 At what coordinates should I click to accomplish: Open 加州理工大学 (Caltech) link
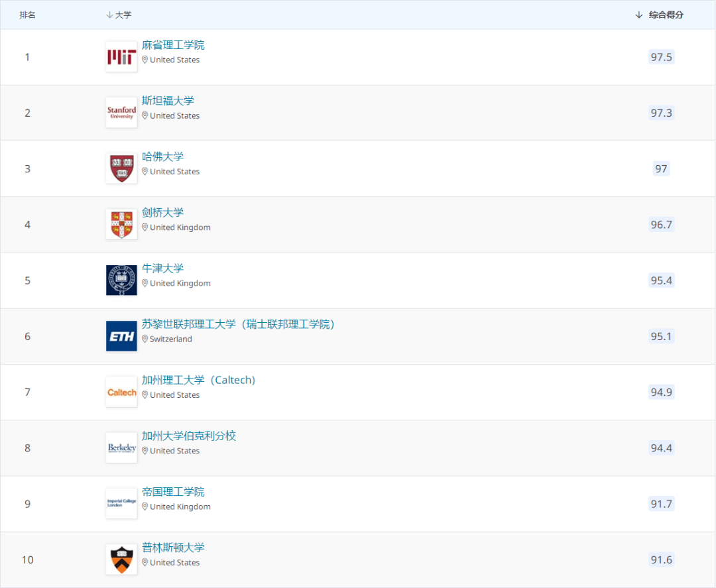point(199,380)
